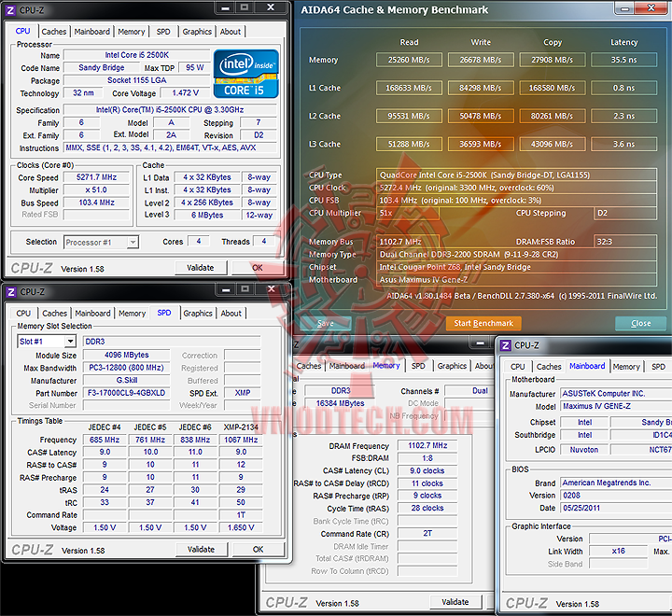Viewport: 672px width, 616px height.
Task: Click the Module Size 4096 MBytes field
Action: (x=126, y=355)
